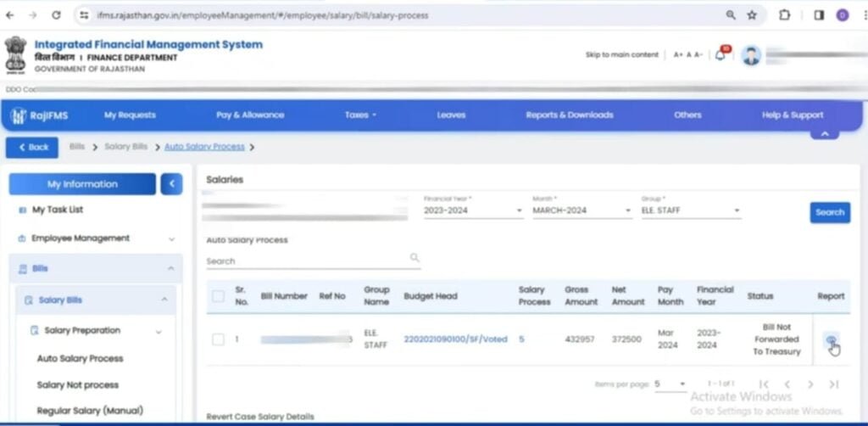Viewport: 868px width, 426px height.
Task: Open My Task List in sidebar
Action: pos(58,210)
